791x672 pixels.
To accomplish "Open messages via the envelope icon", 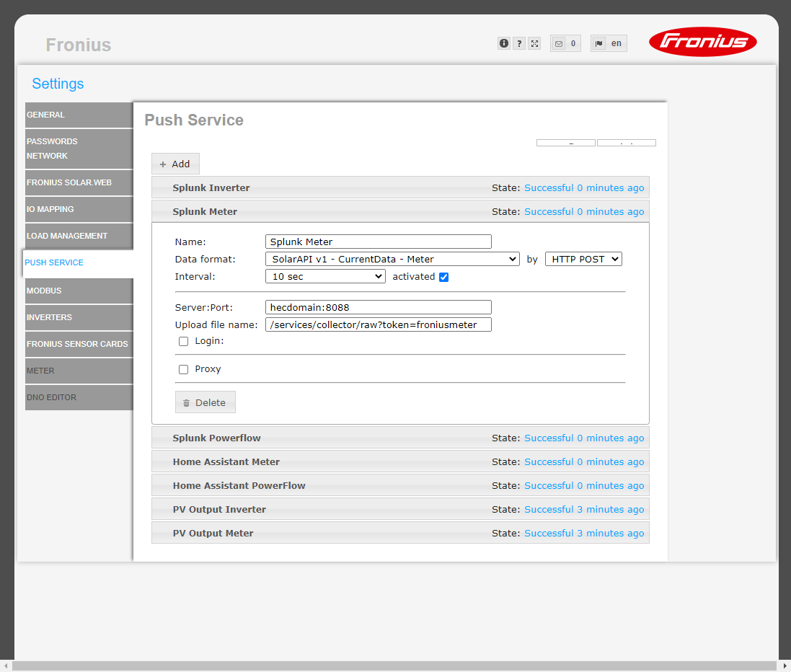I will click(558, 44).
